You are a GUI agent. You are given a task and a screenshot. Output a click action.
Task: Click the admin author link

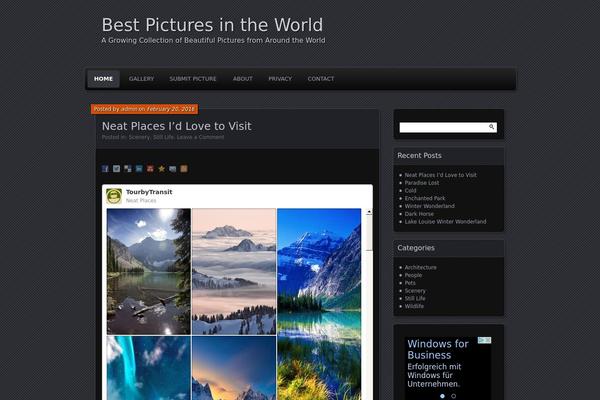click(129, 109)
